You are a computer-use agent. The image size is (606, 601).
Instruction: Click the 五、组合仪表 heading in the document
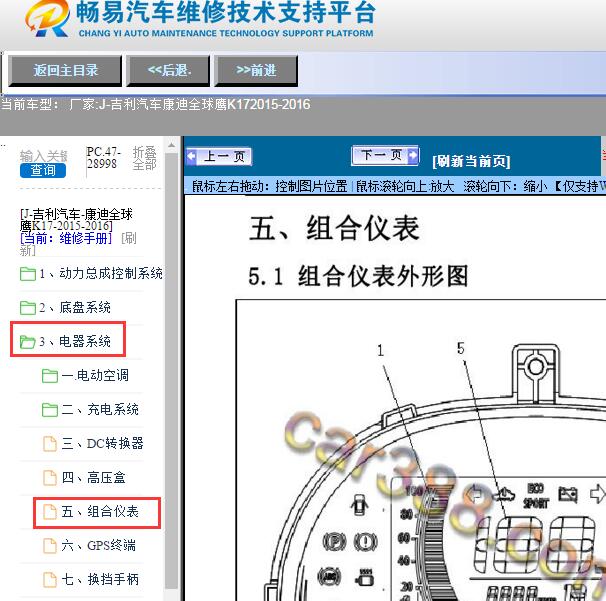pos(334,228)
